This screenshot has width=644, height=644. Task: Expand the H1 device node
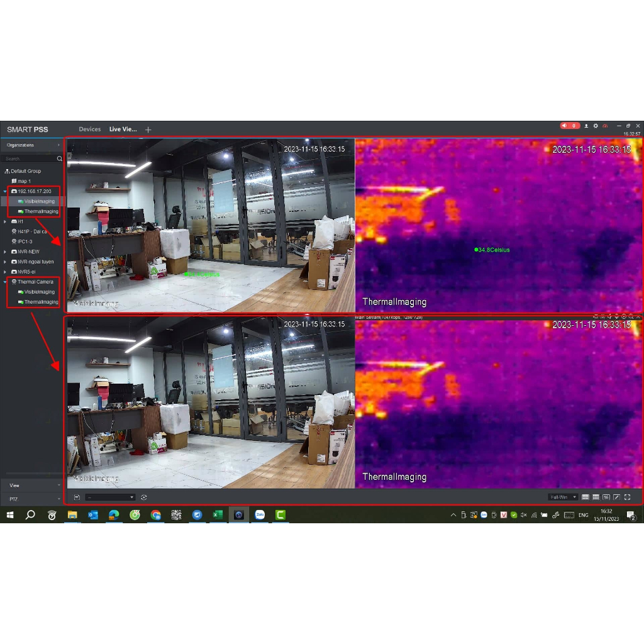(5, 221)
